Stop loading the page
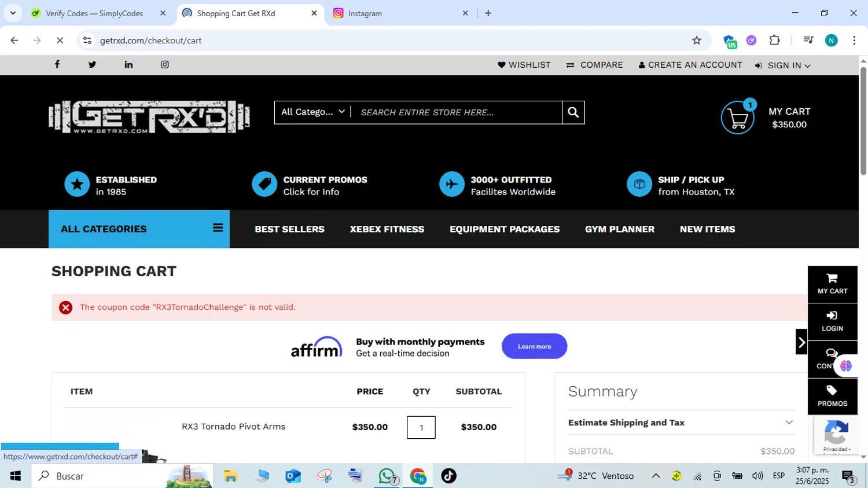868x488 pixels. [60, 41]
